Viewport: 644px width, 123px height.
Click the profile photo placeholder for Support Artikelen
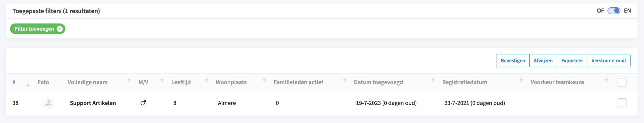pos(48,103)
